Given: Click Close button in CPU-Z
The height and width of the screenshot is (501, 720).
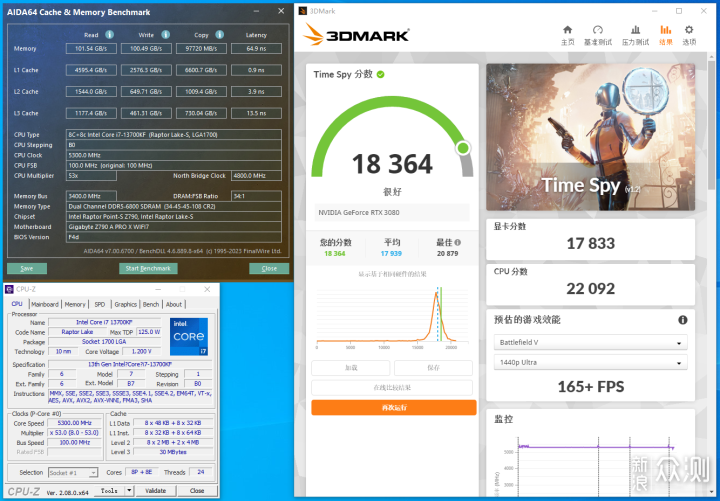Looking at the screenshot, I should click(197, 491).
